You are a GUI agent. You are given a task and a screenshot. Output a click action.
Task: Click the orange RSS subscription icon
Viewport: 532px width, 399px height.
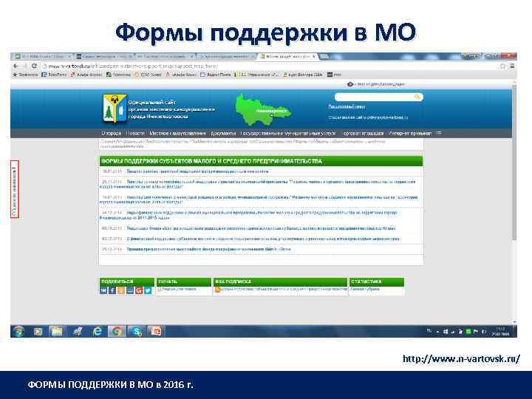pos(218,290)
